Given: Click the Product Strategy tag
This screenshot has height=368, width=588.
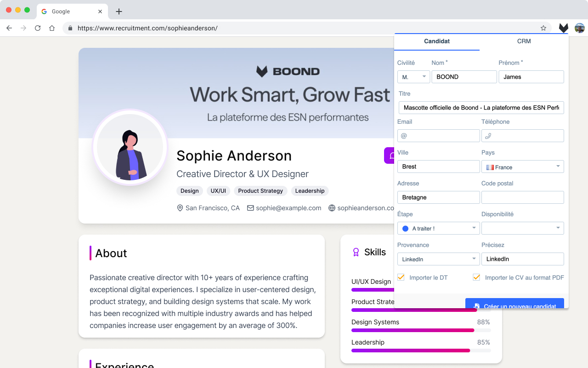Looking at the screenshot, I should (260, 191).
